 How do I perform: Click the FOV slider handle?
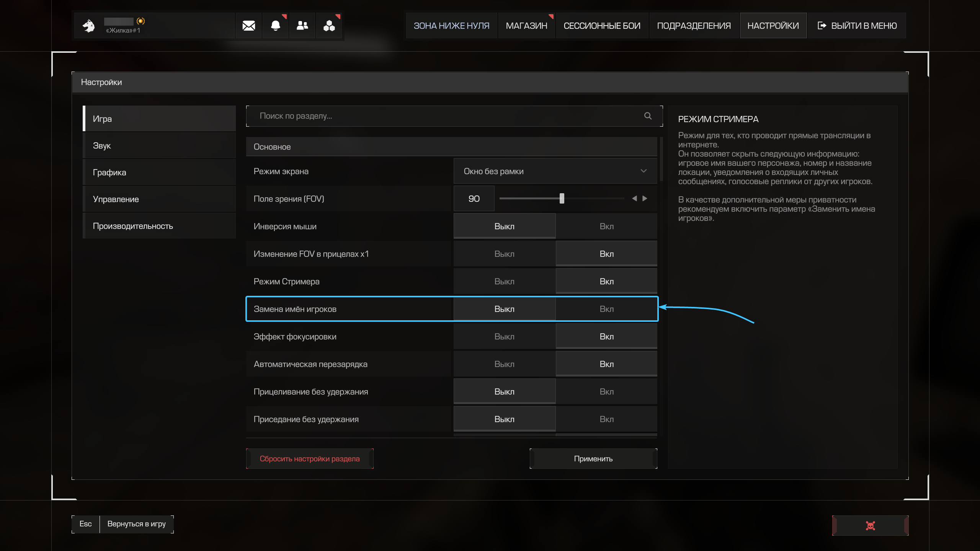point(562,199)
